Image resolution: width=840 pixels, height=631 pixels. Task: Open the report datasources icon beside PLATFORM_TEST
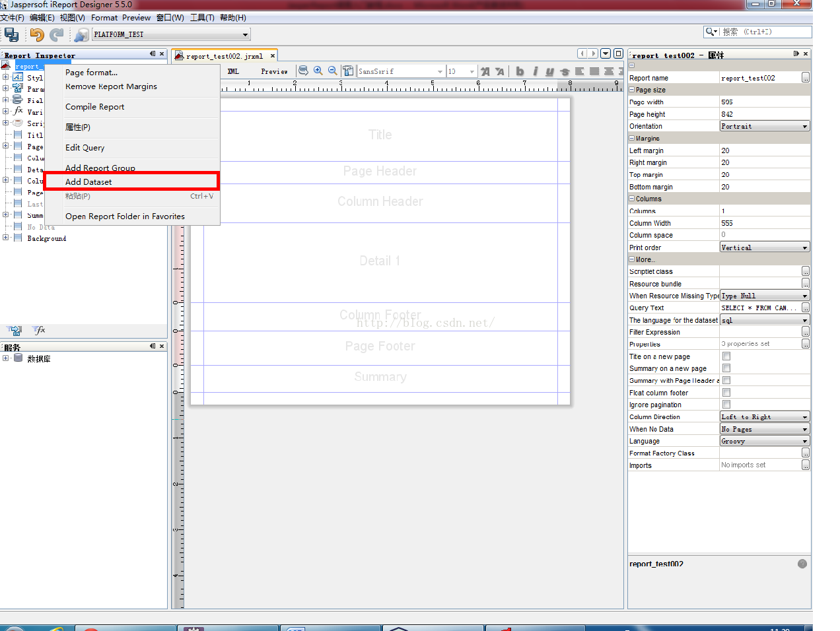tap(81, 34)
